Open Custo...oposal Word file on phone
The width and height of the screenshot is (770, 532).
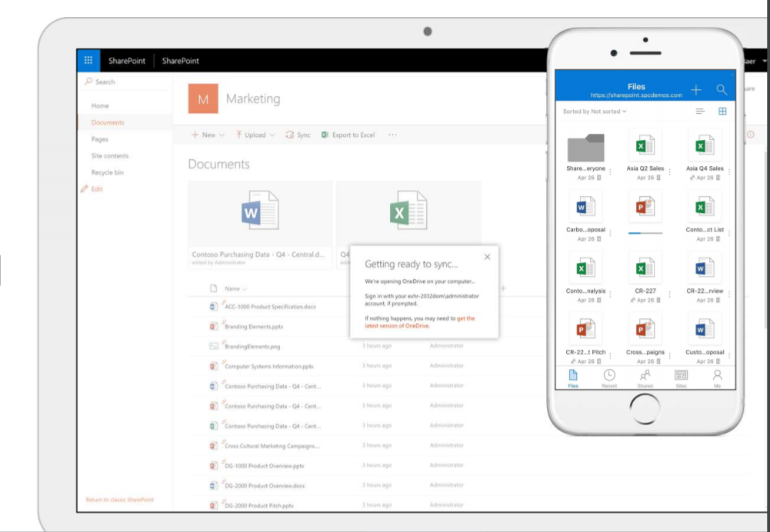[x=705, y=329]
